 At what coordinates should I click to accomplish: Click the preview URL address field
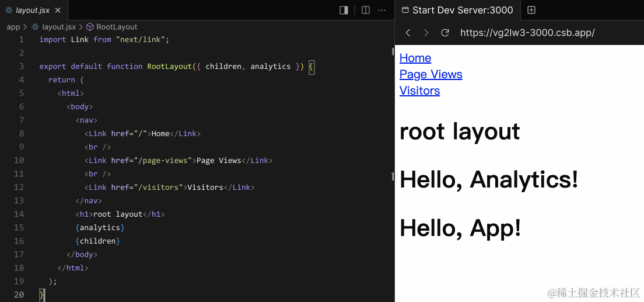pyautogui.click(x=527, y=33)
